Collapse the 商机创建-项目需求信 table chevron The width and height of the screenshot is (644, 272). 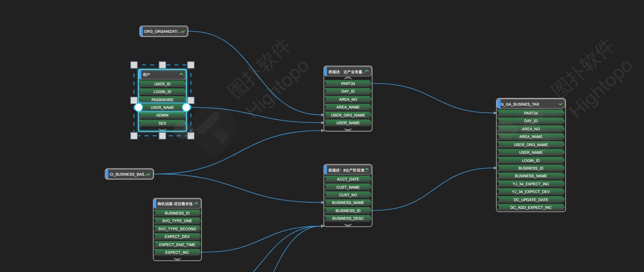click(196, 204)
